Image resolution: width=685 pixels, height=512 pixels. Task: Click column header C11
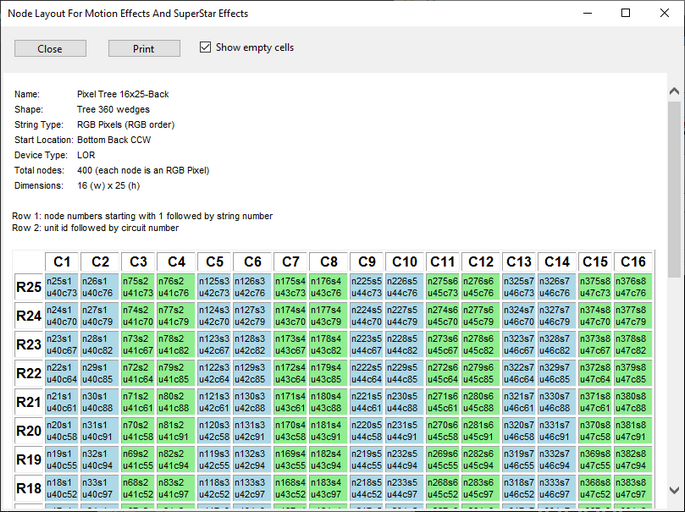443,262
